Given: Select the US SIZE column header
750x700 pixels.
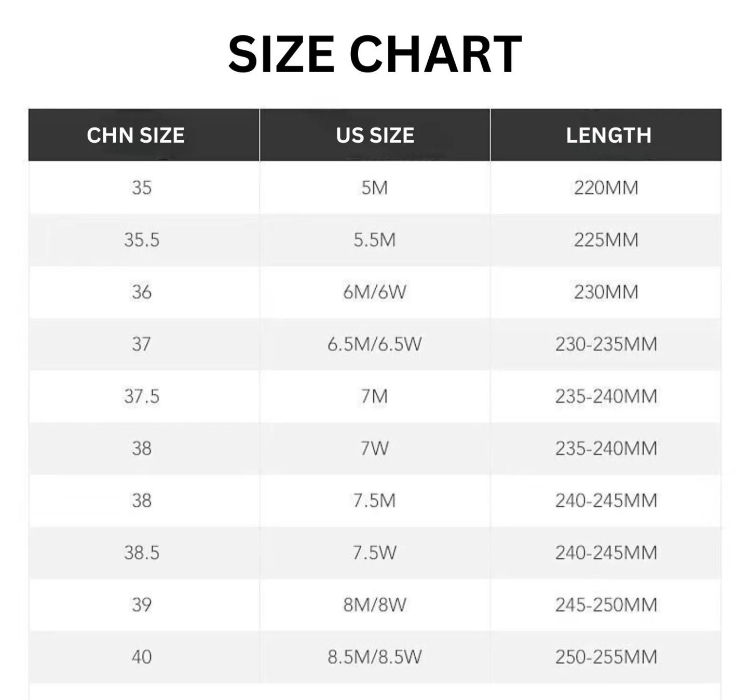Looking at the screenshot, I should coord(375,136).
